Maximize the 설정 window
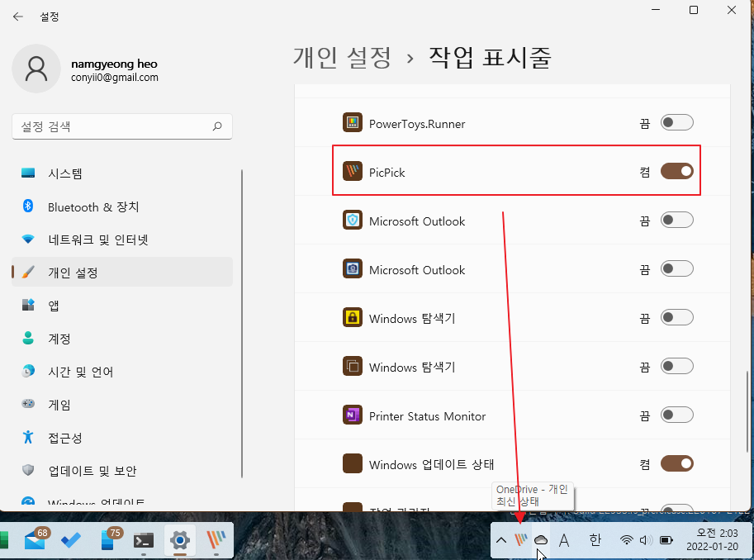 [694, 10]
